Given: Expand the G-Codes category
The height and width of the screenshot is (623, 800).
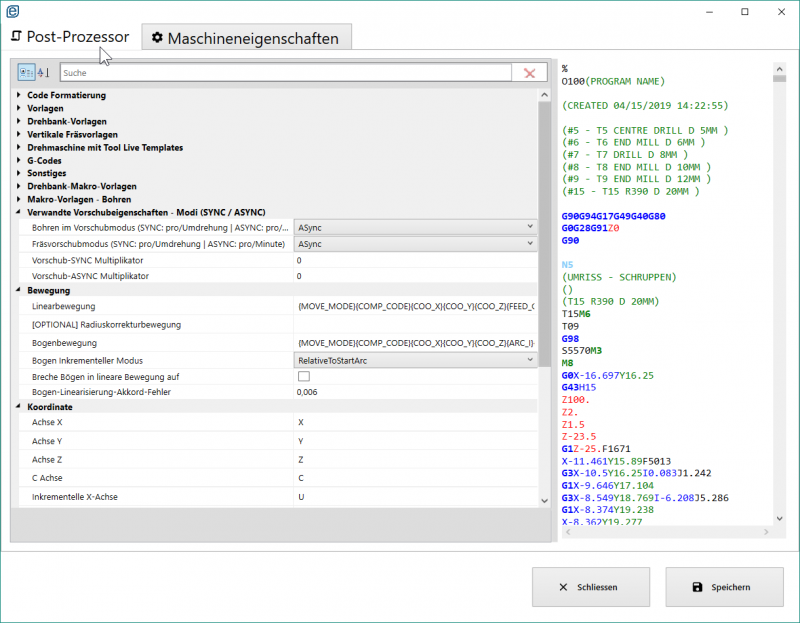Looking at the screenshot, I should pyautogui.click(x=20, y=161).
